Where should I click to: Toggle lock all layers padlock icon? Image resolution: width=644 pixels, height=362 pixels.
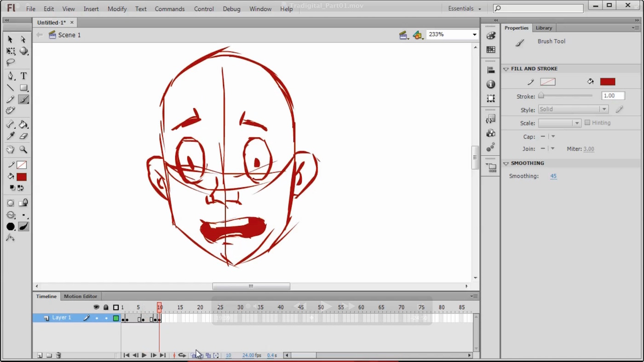106,307
